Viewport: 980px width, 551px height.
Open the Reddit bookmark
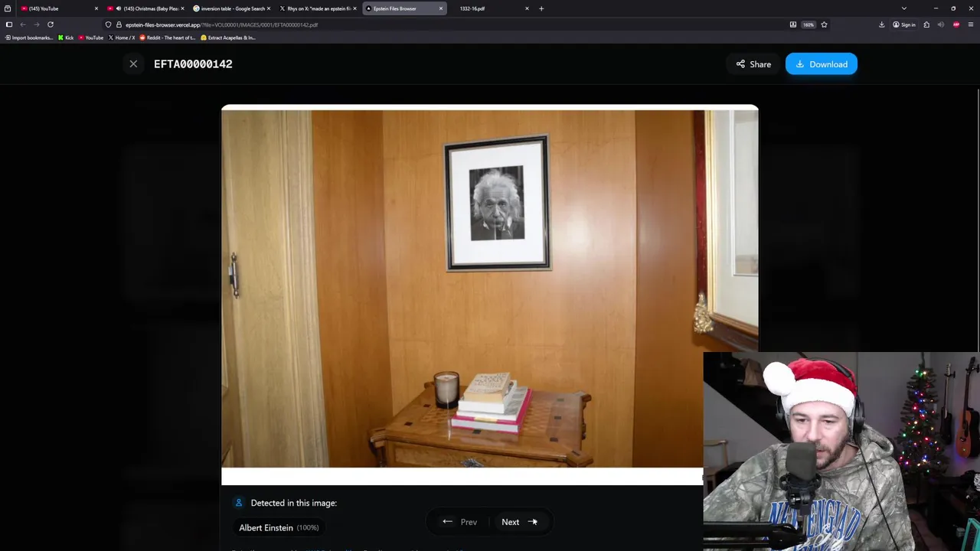[168, 37]
